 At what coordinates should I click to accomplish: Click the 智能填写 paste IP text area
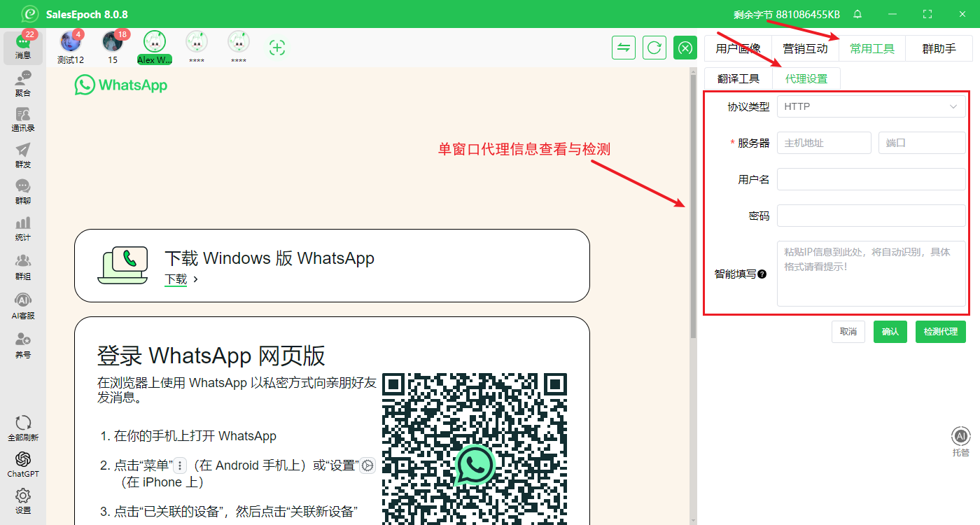pos(871,274)
